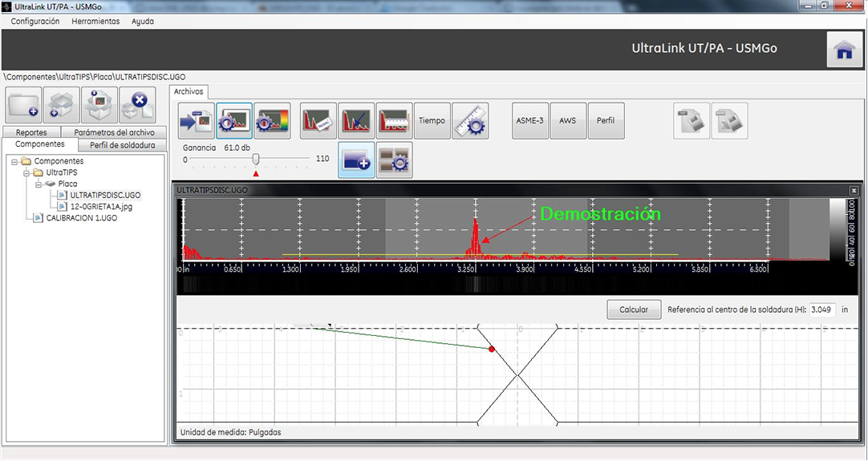Click the new folder with plus icon
This screenshot has height=461, width=868.
pyautogui.click(x=24, y=104)
